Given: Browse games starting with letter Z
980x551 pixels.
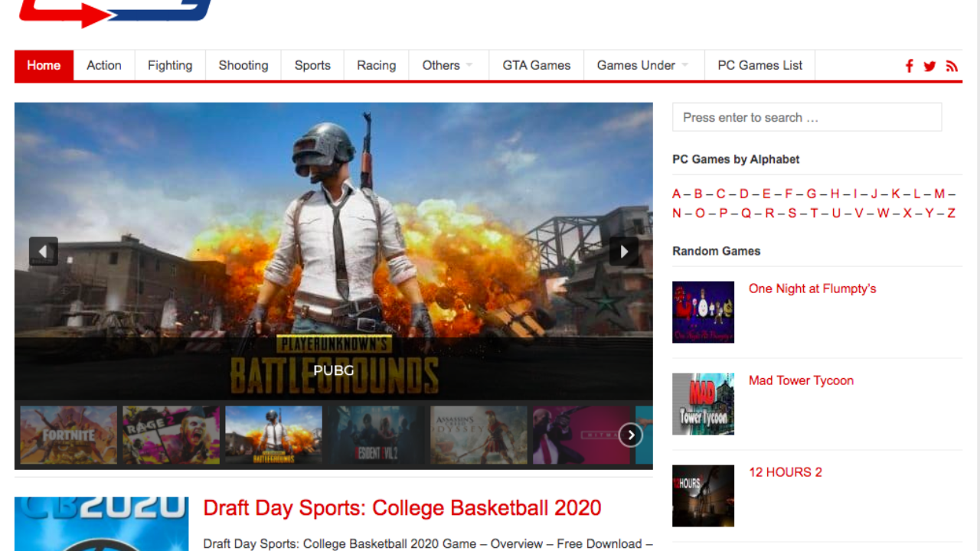Looking at the screenshot, I should [x=952, y=214].
